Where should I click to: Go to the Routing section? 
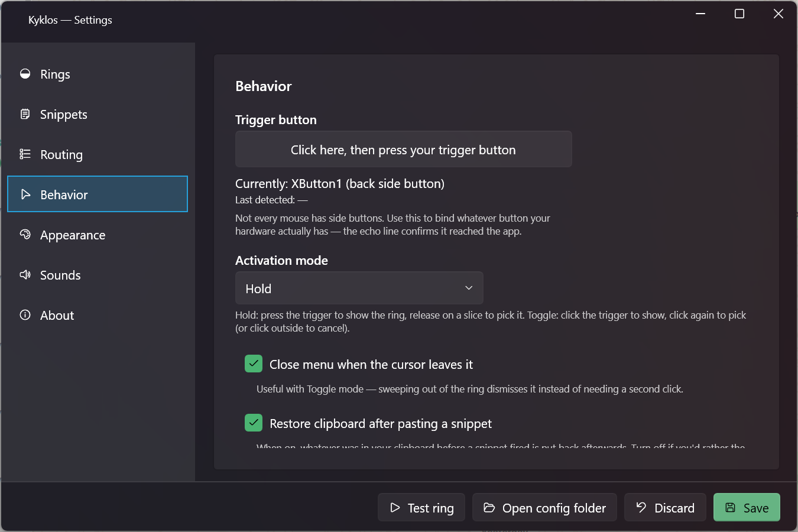coord(98,154)
